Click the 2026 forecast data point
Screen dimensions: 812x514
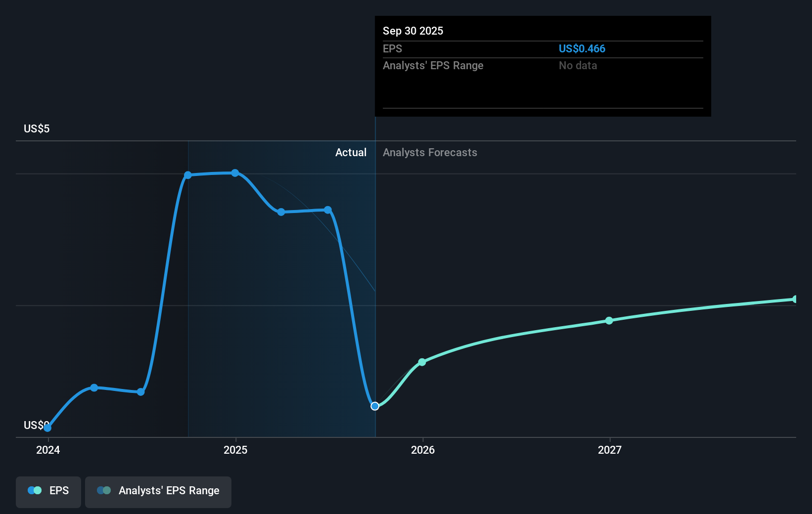pyautogui.click(x=422, y=362)
